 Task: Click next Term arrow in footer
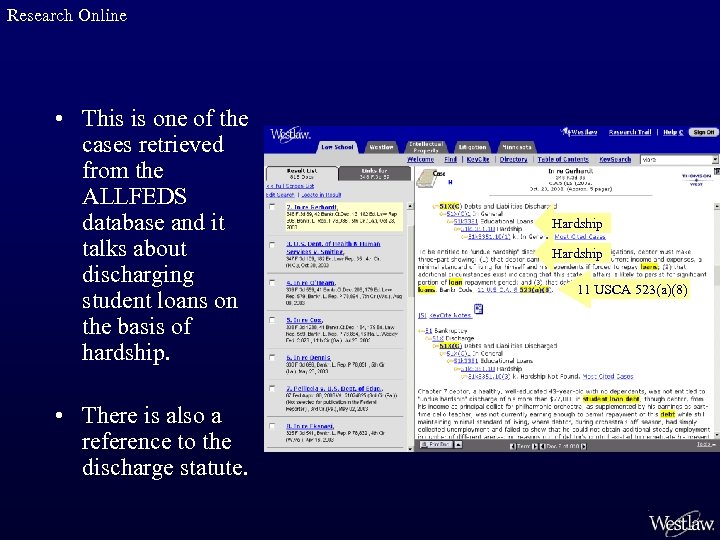(534, 446)
